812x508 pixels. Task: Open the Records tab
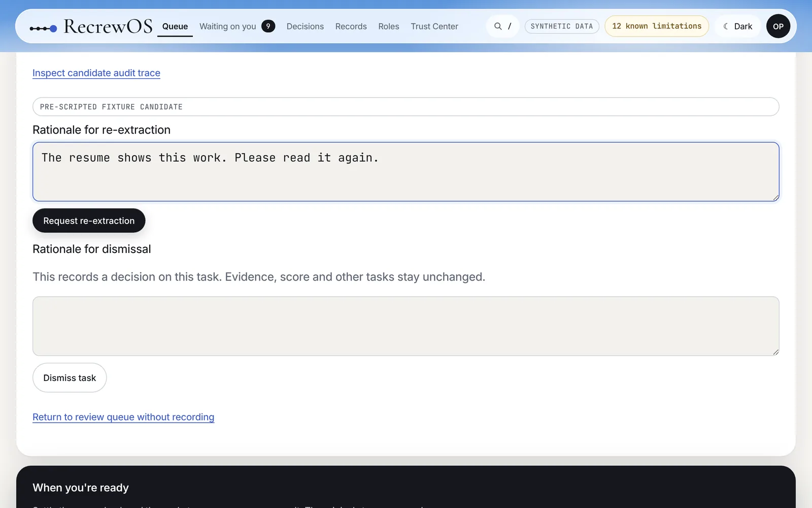click(x=351, y=26)
